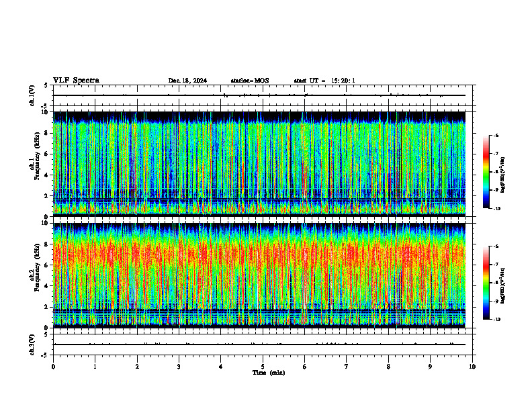Click time-axis tick label "6"
This screenshot has width=532, height=411.
tap(305, 367)
